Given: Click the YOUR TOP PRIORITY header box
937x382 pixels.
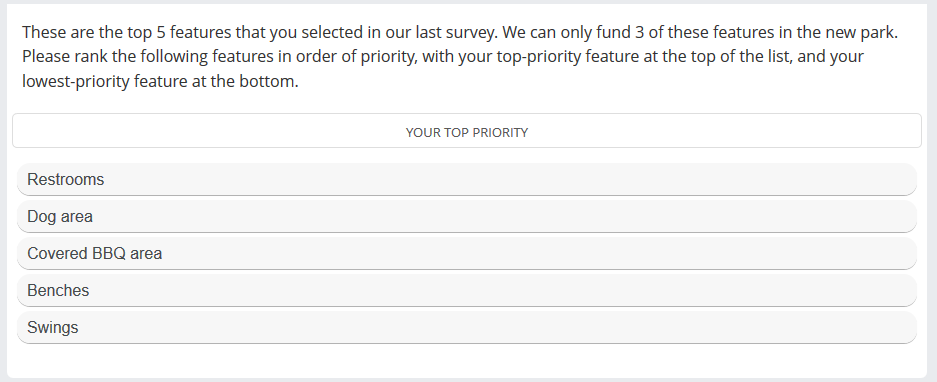Looking at the screenshot, I should click(x=467, y=130).
